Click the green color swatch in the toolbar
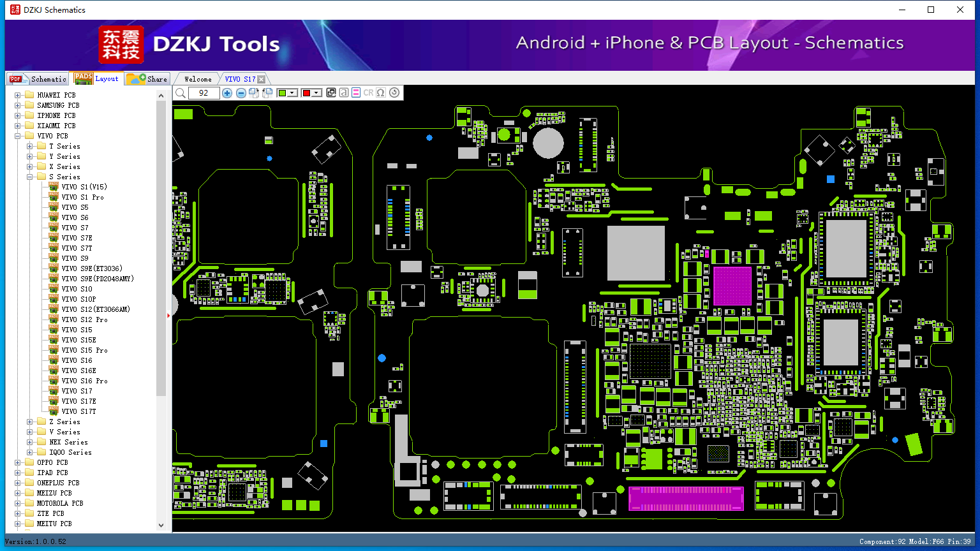The image size is (980, 551). (x=282, y=93)
